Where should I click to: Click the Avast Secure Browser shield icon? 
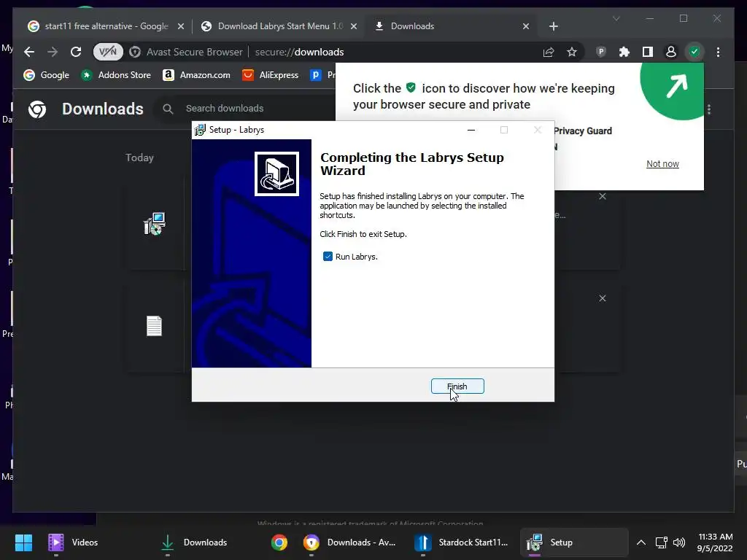click(135, 52)
